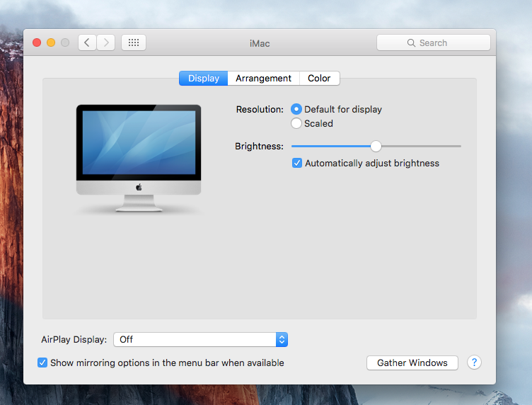Image resolution: width=532 pixels, height=405 pixels.
Task: Click the Resolution label
Action: point(260,109)
